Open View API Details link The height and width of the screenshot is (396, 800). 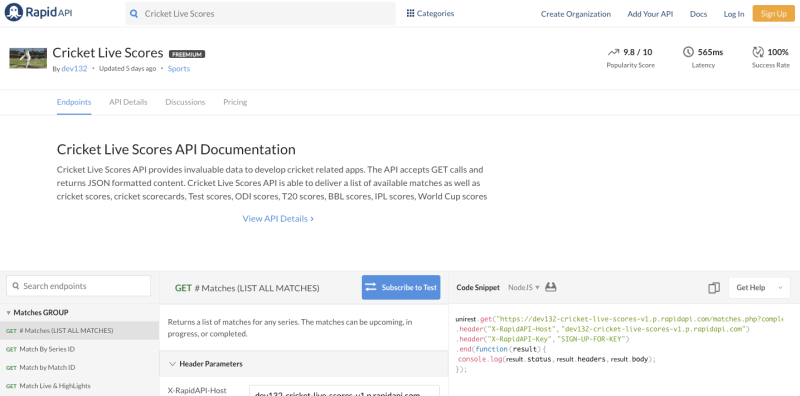(x=278, y=218)
